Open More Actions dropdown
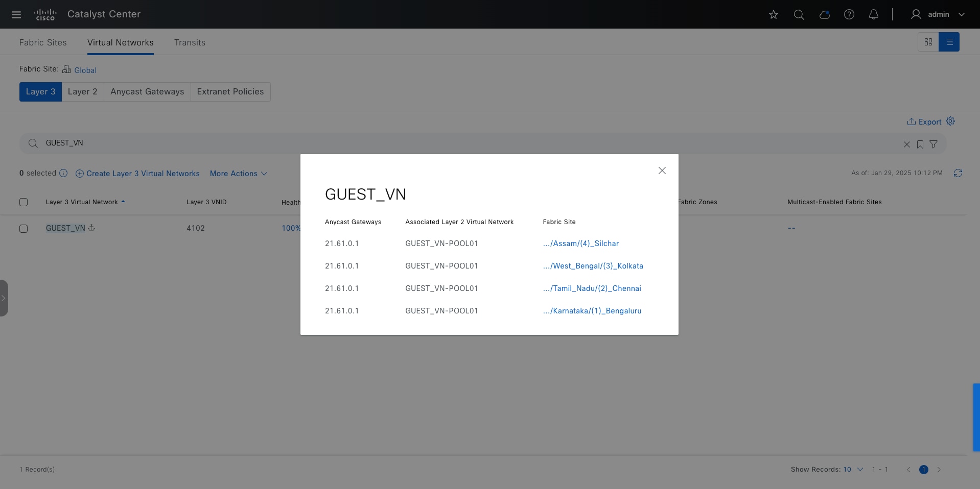 pos(239,174)
